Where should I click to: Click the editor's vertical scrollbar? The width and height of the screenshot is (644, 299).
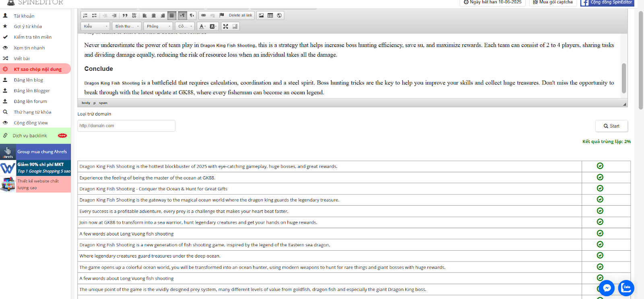point(624,78)
